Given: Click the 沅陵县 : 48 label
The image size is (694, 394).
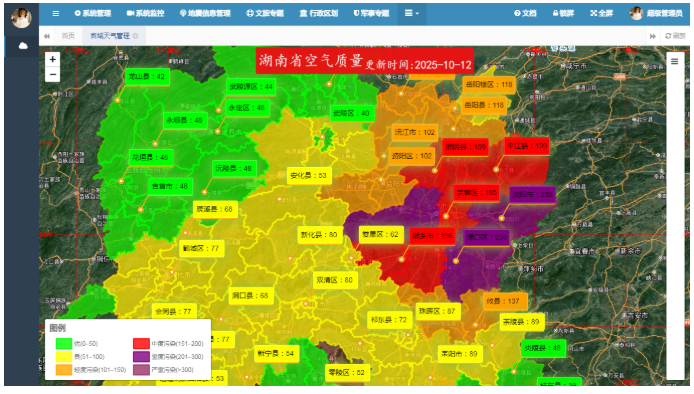Looking at the screenshot, I should click(x=234, y=169).
